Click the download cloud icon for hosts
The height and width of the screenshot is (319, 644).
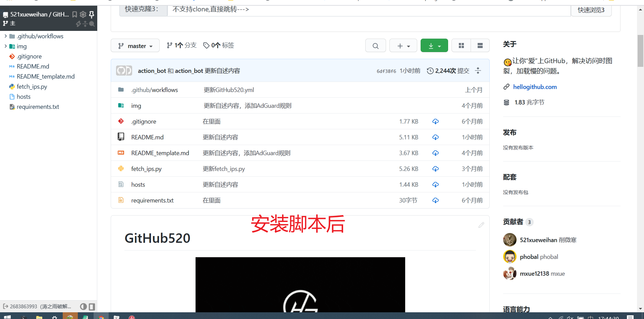tap(435, 185)
